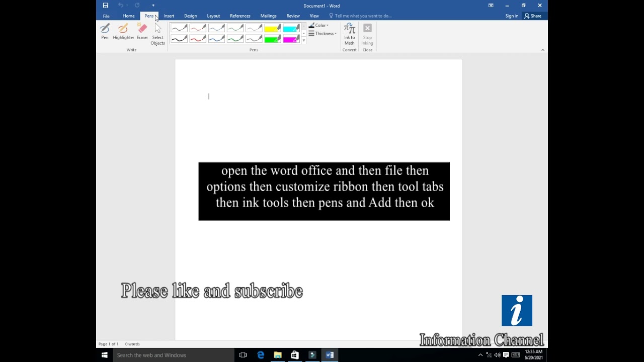Choose the Eraser tool

142,31
